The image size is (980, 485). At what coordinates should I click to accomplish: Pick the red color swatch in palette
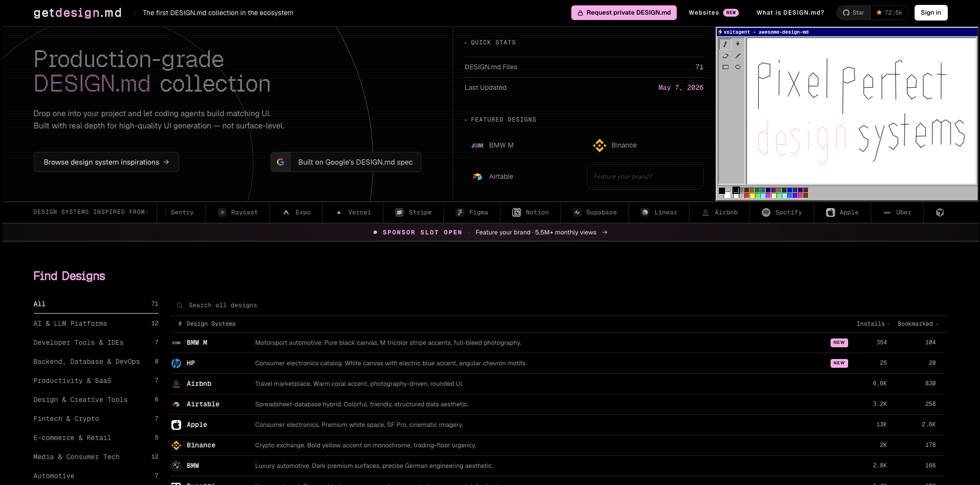click(747, 195)
